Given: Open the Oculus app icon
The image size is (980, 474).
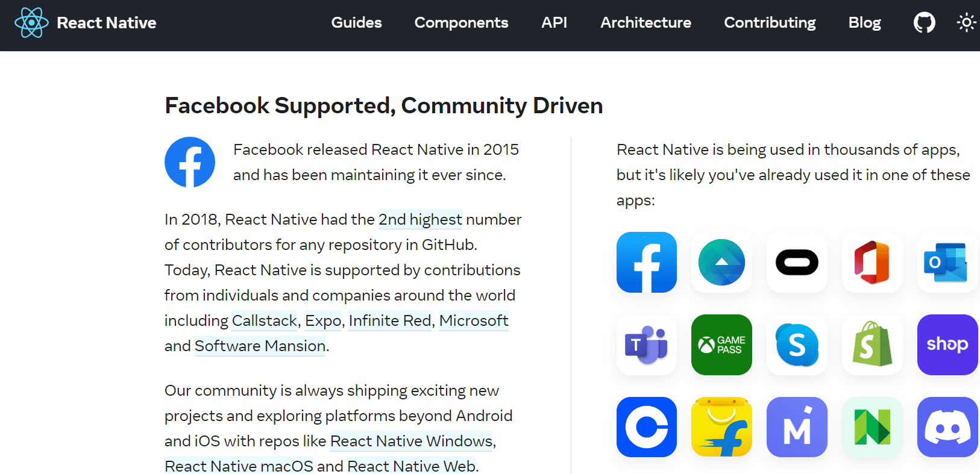Looking at the screenshot, I should [797, 262].
